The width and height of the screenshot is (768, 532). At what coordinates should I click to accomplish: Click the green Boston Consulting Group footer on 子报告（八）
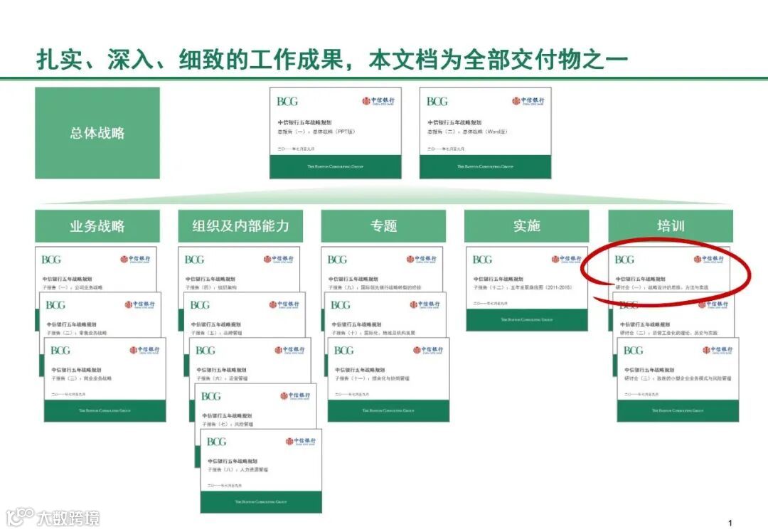261,502
